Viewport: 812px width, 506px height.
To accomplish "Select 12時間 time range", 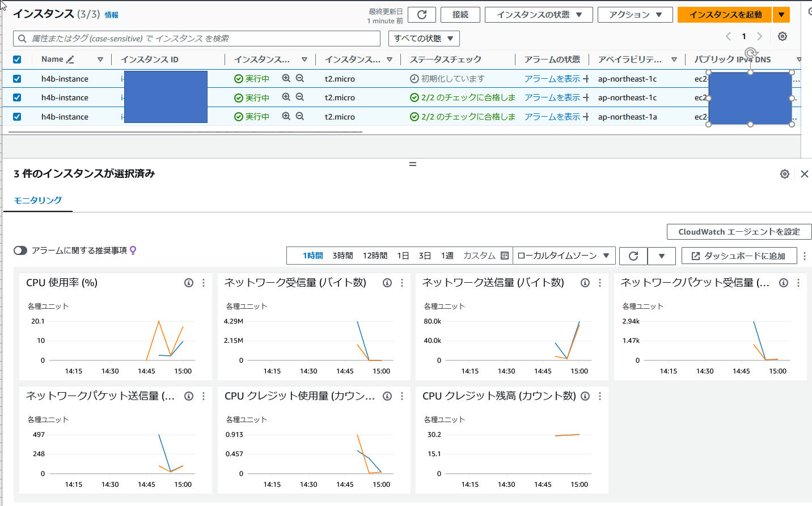I will click(x=375, y=256).
